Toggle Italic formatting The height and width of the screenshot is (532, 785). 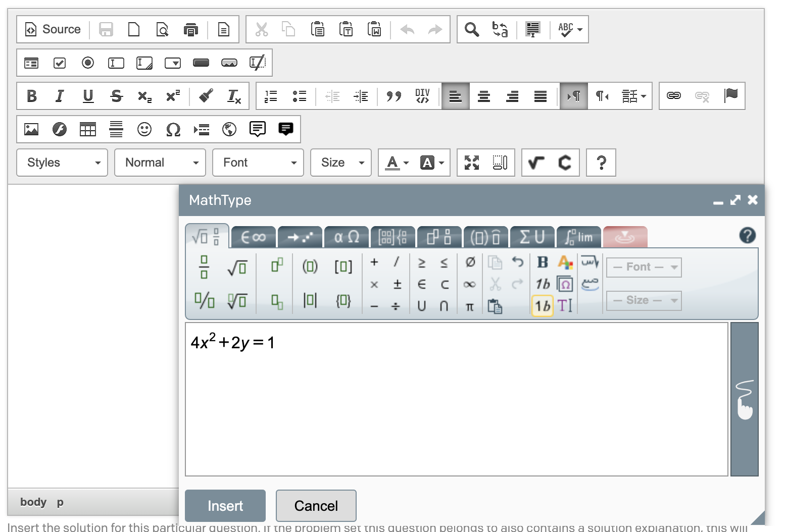(x=60, y=96)
